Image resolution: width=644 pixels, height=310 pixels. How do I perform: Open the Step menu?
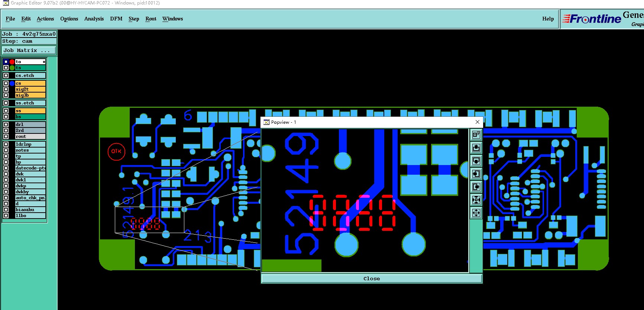(x=134, y=19)
